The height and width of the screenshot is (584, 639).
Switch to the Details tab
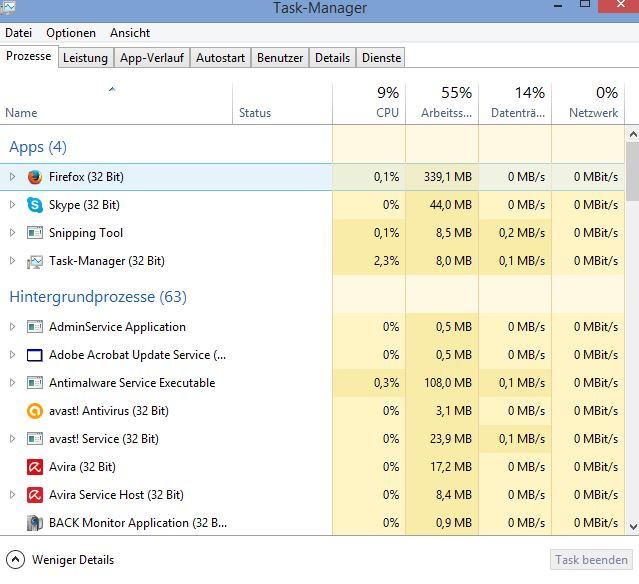(333, 58)
